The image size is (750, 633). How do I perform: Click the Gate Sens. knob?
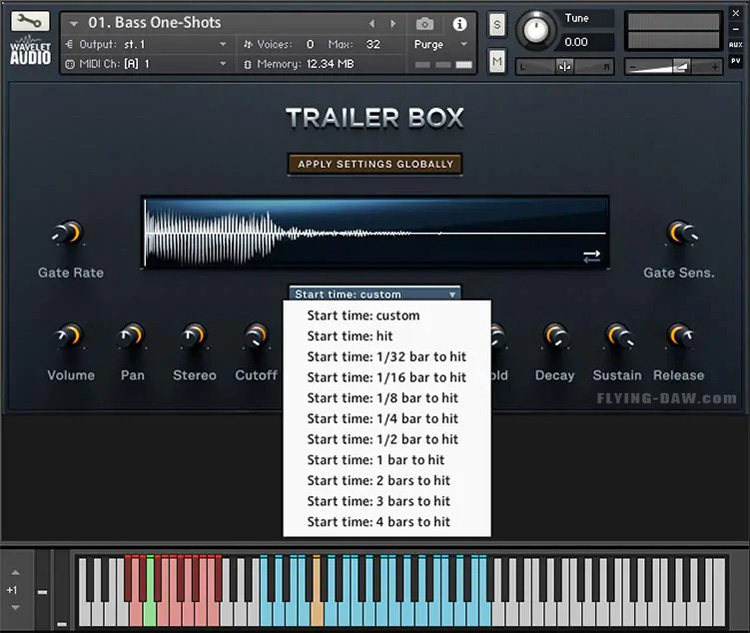click(680, 233)
